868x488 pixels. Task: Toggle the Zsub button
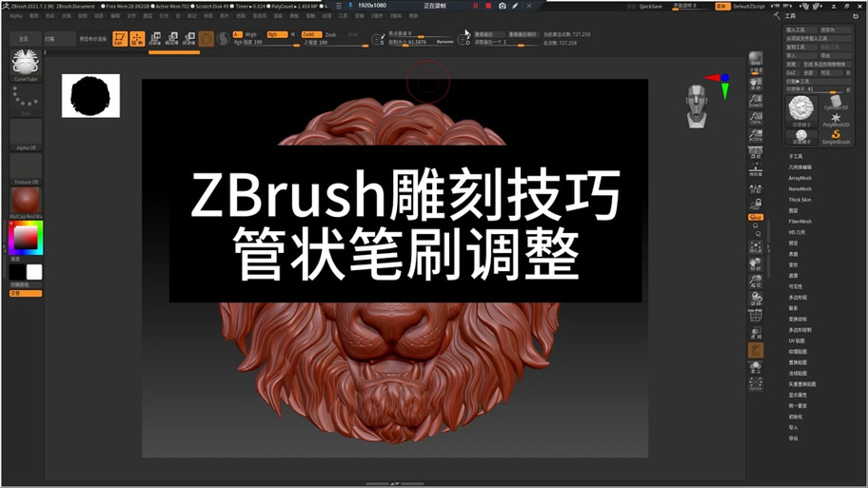[330, 34]
